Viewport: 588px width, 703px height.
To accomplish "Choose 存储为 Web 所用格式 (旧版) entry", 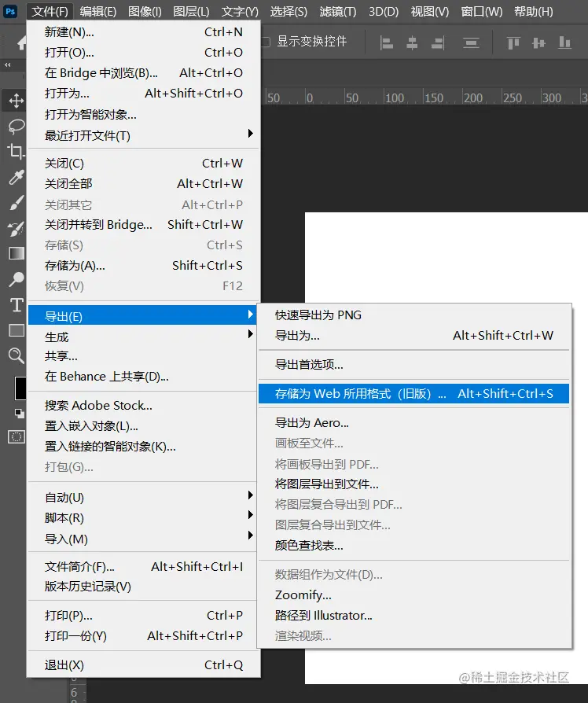I will tap(413, 394).
